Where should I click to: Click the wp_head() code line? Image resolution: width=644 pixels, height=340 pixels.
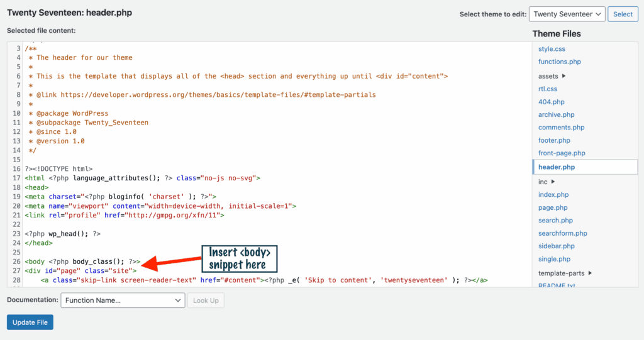pos(62,234)
